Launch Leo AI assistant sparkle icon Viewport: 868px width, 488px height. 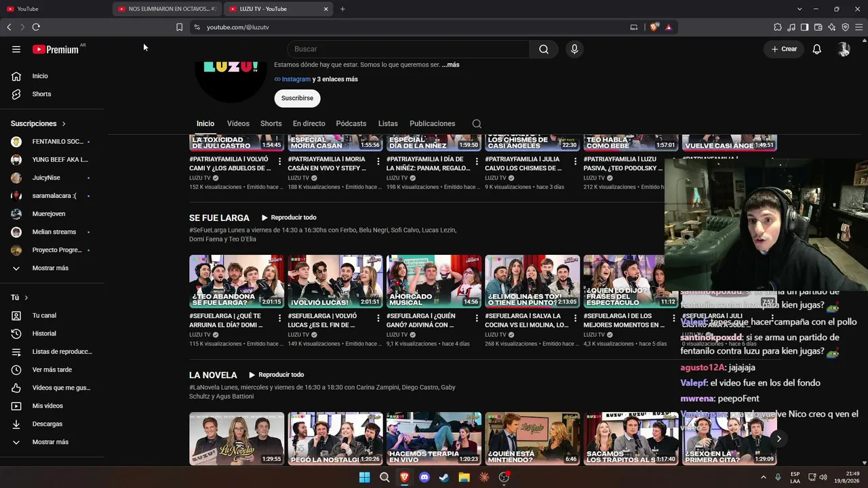tap(832, 27)
